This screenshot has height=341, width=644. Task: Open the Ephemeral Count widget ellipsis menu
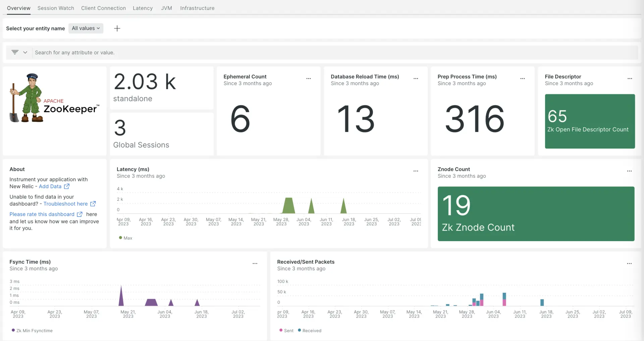click(308, 79)
